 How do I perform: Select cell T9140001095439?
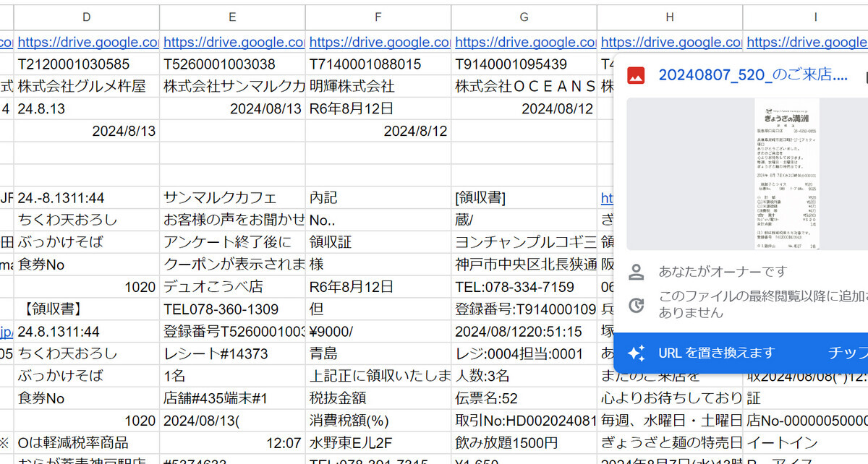[524, 64]
